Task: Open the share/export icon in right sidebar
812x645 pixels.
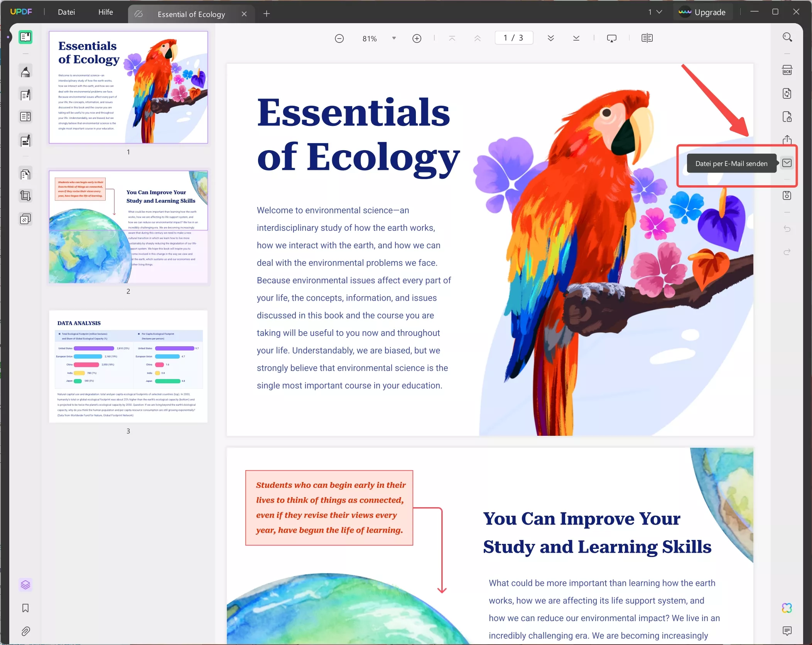Action: (x=787, y=140)
